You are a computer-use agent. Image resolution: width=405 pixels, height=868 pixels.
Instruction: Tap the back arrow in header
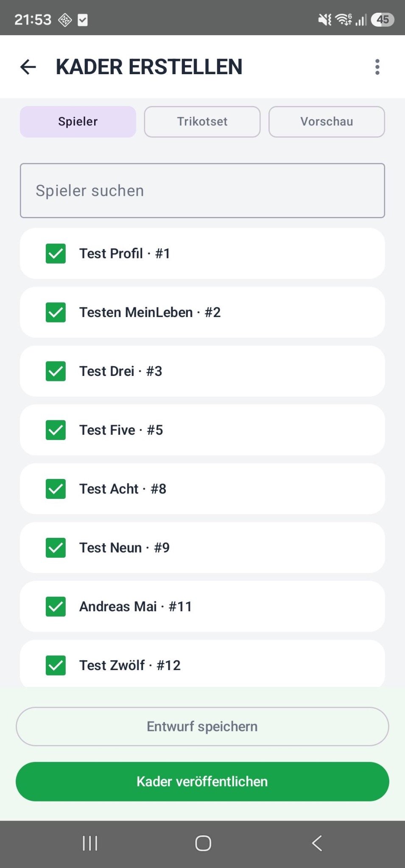point(28,67)
